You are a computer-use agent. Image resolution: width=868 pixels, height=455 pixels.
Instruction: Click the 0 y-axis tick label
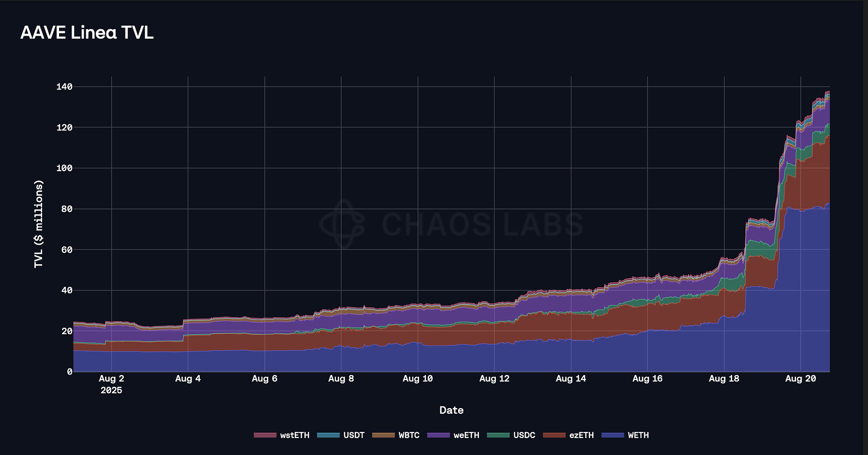point(69,372)
